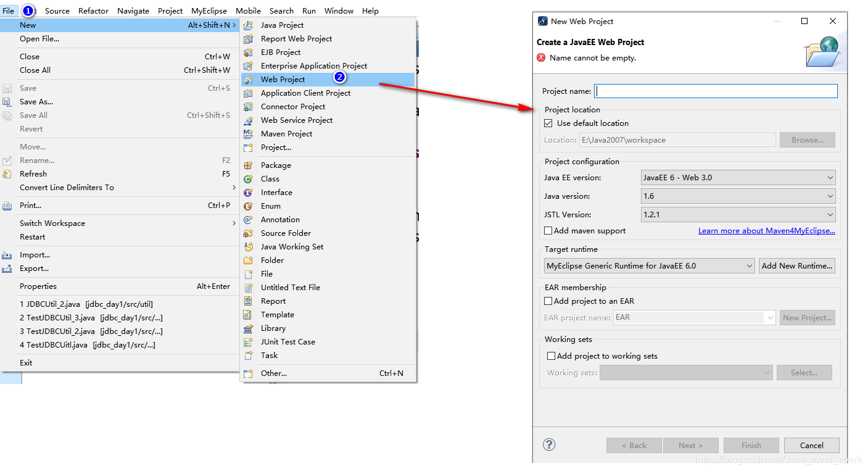
Task: Expand the Convert Line Delimiters To submenu
Action: [120, 188]
